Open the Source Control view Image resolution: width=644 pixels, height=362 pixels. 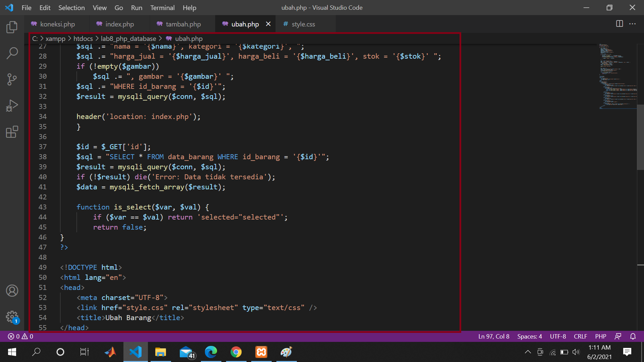12,79
